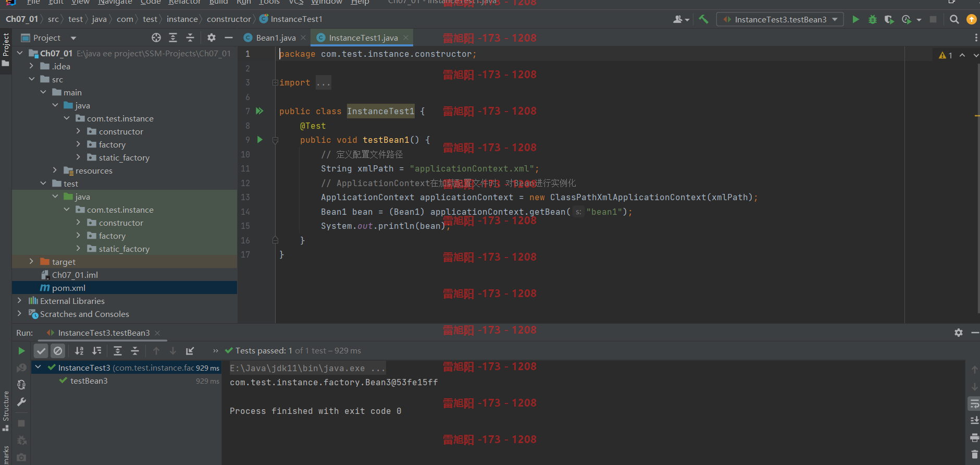Screen dimensions: 980x465
Task: Expand the folded import block
Action: coord(275,82)
